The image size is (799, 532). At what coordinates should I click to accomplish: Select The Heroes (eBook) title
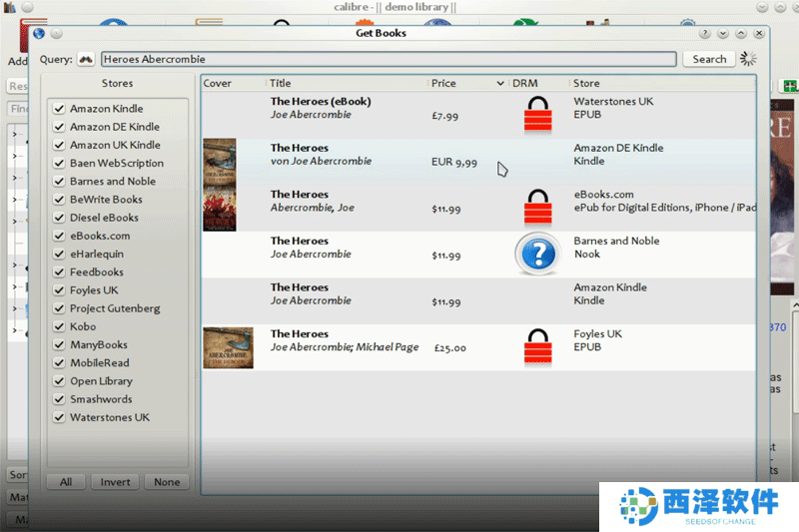(321, 101)
